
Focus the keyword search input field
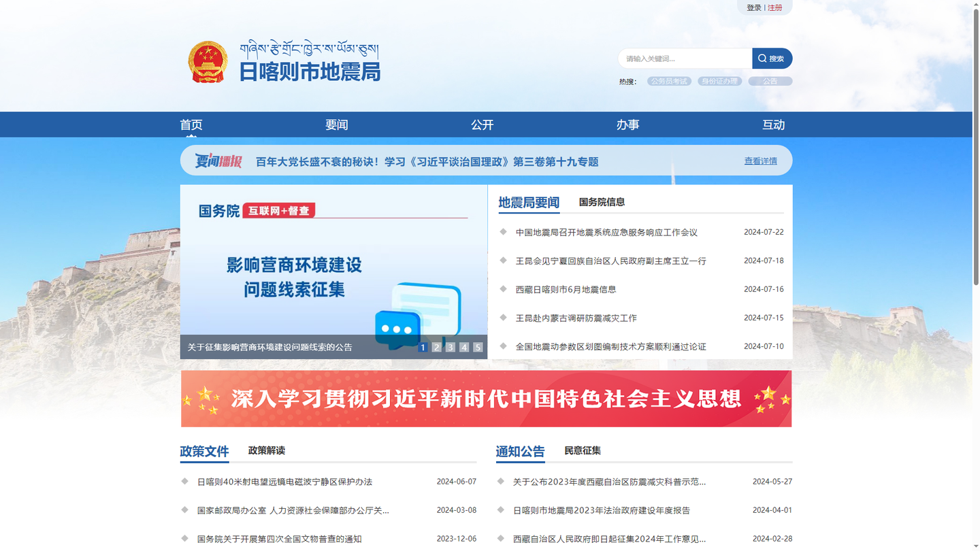point(685,59)
